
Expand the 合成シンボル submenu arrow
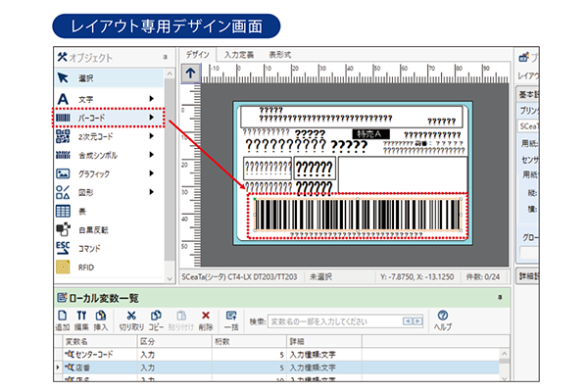151,155
